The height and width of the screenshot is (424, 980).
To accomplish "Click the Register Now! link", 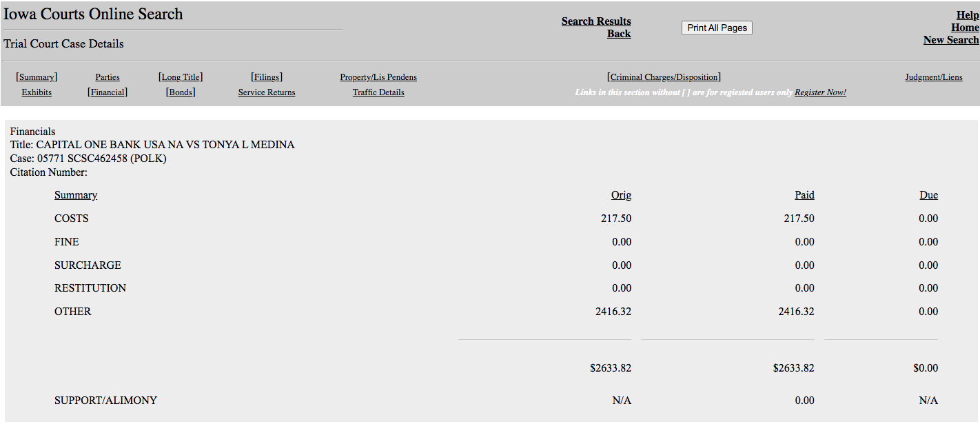I will coord(820,92).
